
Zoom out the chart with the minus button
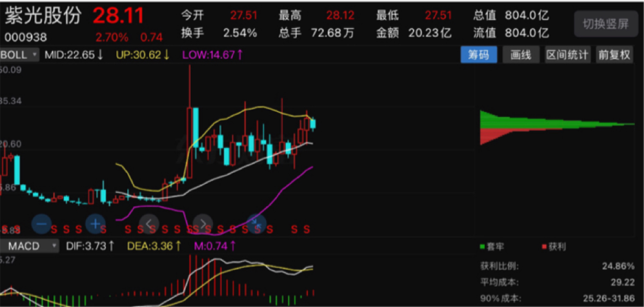41,223
